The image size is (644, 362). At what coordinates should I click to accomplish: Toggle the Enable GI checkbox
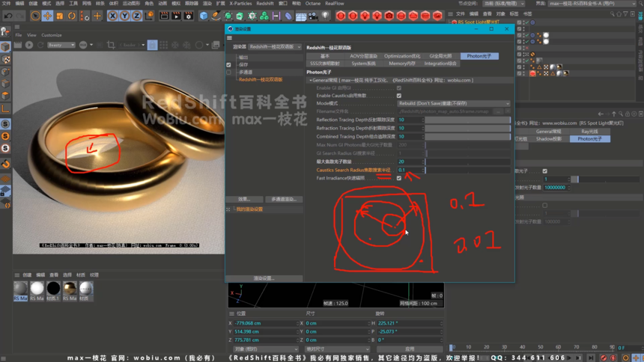click(399, 88)
